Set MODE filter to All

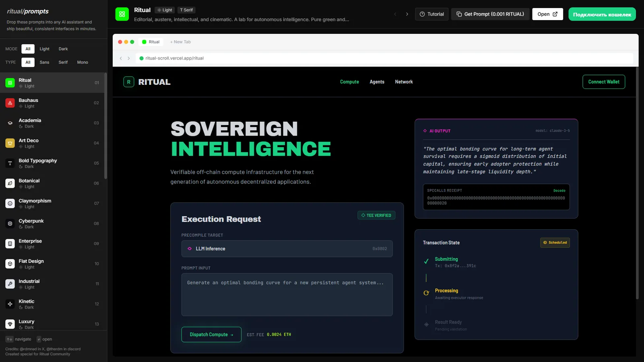(28, 49)
